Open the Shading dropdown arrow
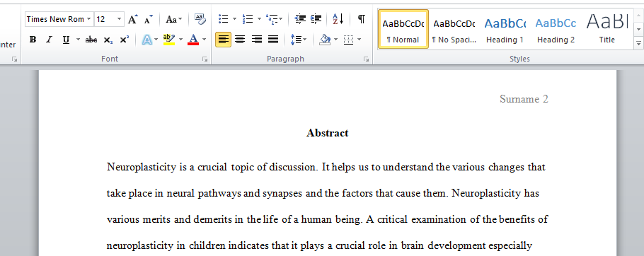Image resolution: width=644 pixels, height=256 pixels. click(x=335, y=40)
